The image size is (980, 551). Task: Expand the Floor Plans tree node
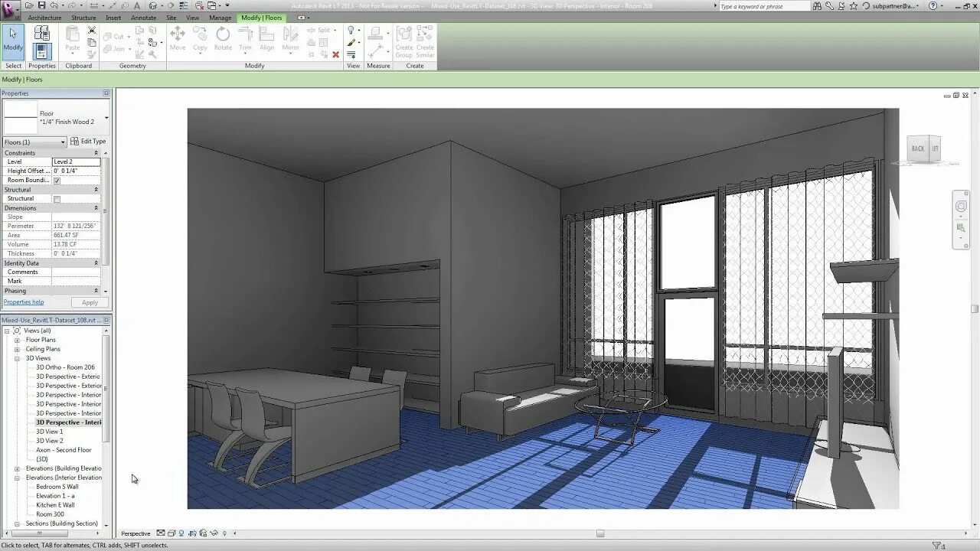[x=17, y=340]
